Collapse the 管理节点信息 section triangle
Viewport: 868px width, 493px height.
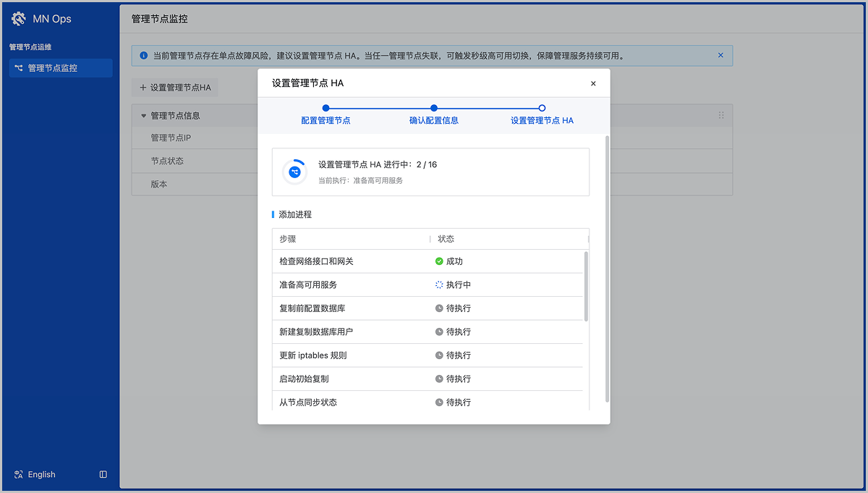tap(143, 116)
